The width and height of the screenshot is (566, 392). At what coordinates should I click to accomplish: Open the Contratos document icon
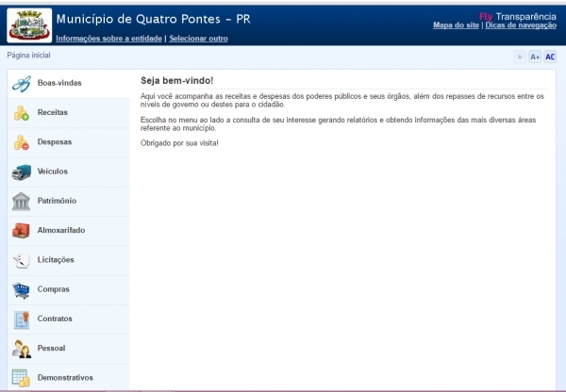point(21,319)
